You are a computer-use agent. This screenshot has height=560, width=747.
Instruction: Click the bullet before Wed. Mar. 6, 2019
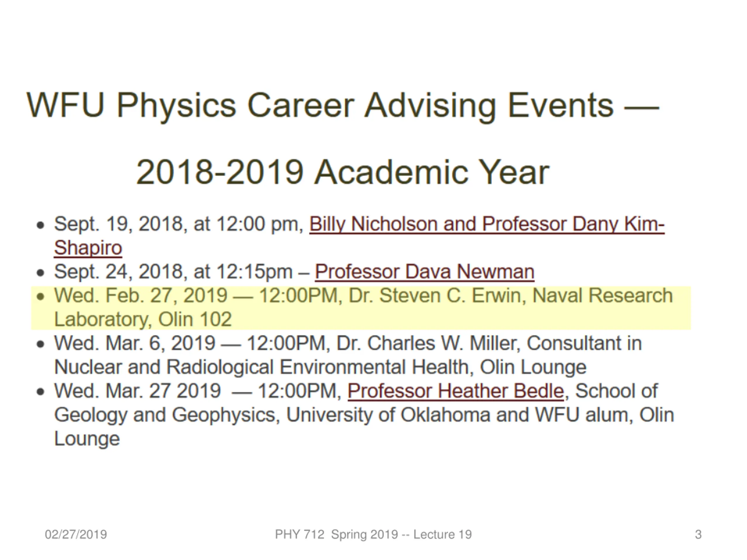[41, 344]
